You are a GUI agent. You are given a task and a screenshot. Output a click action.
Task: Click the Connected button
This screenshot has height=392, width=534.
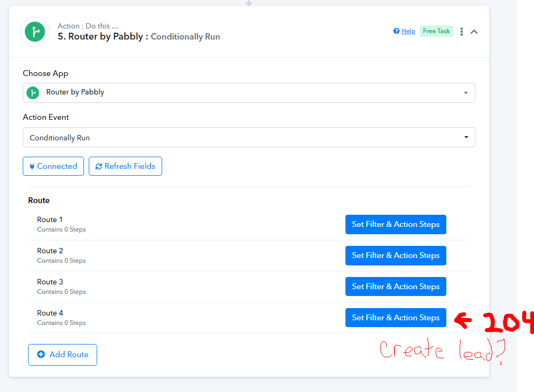point(53,166)
